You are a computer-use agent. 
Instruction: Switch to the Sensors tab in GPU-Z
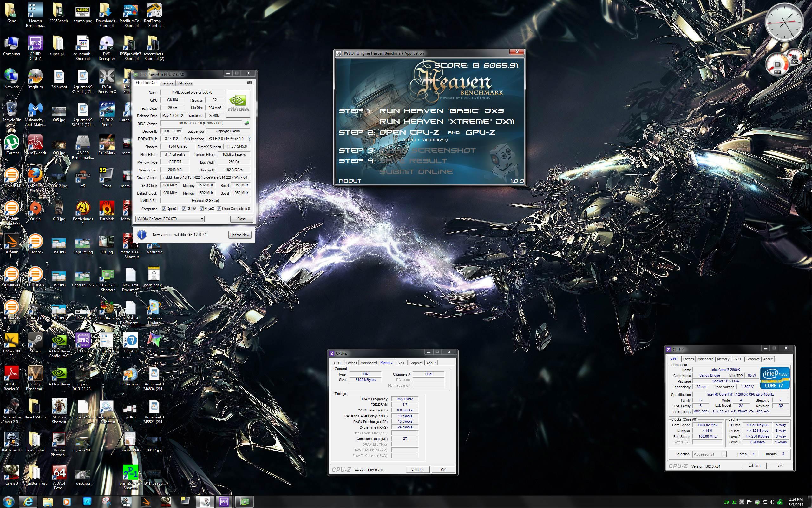tap(167, 83)
